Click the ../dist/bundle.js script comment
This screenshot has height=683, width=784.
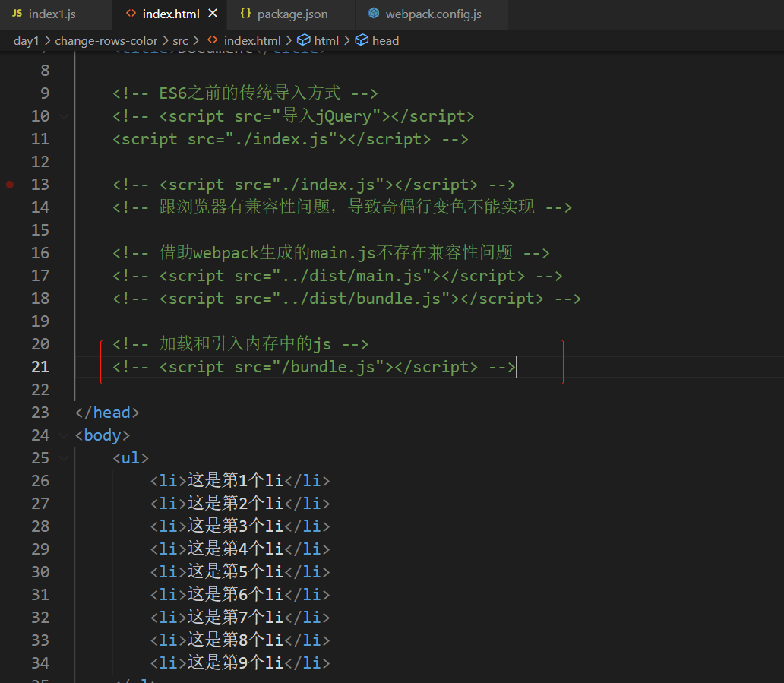click(x=346, y=299)
